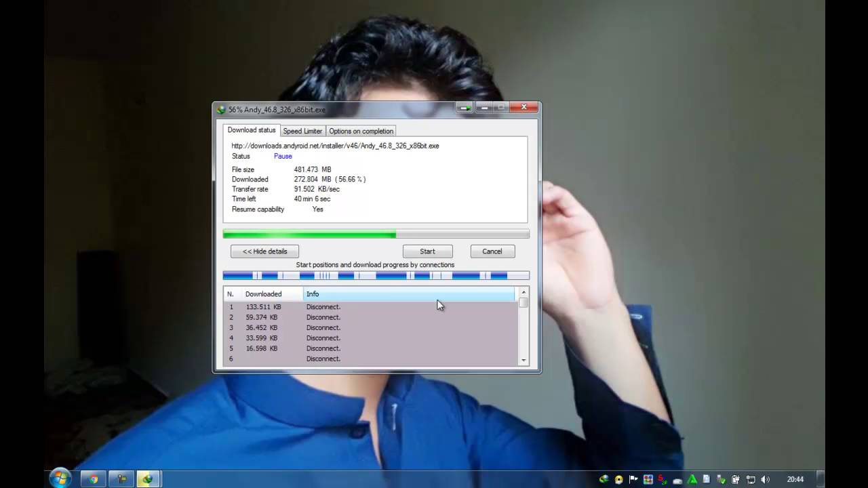Click the IDM globe icon in system tray
The image size is (868, 488).
click(604, 479)
